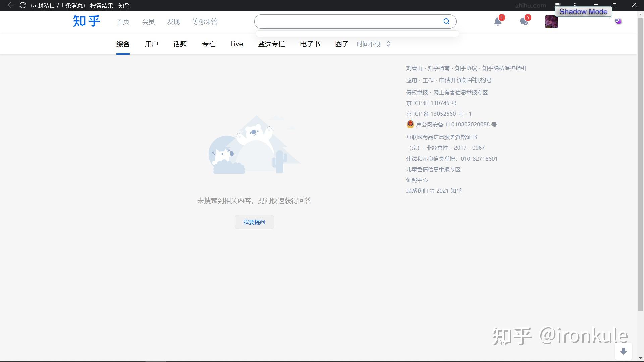Screen dimensions: 644x362
Task: Click 首页 in the top navigation
Action: point(123,22)
